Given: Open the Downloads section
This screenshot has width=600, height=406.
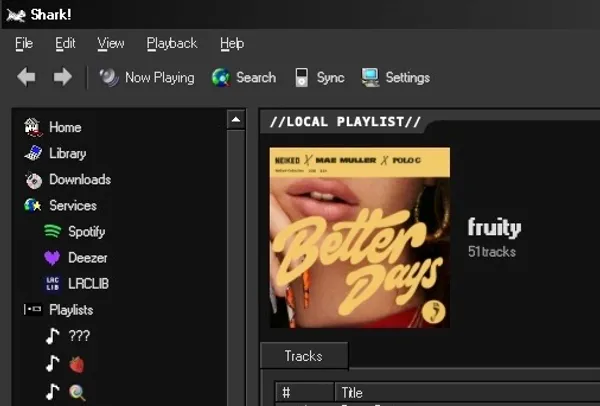Looking at the screenshot, I should pos(79,179).
